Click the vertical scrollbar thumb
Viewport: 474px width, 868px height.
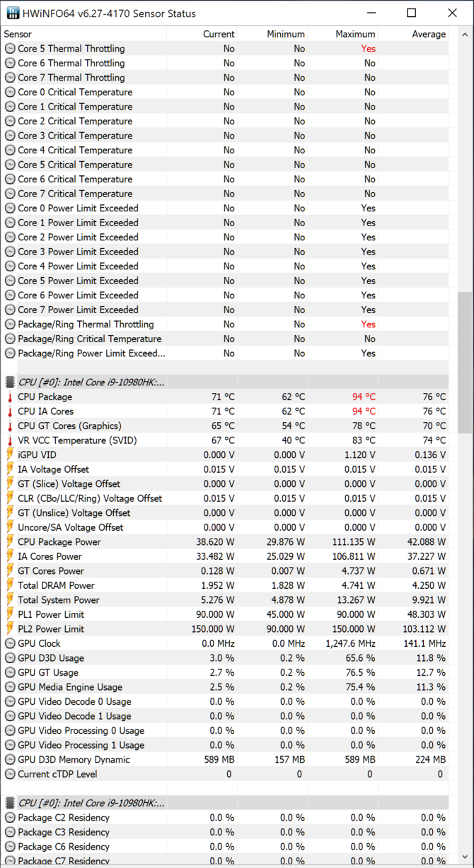pyautogui.click(x=466, y=361)
